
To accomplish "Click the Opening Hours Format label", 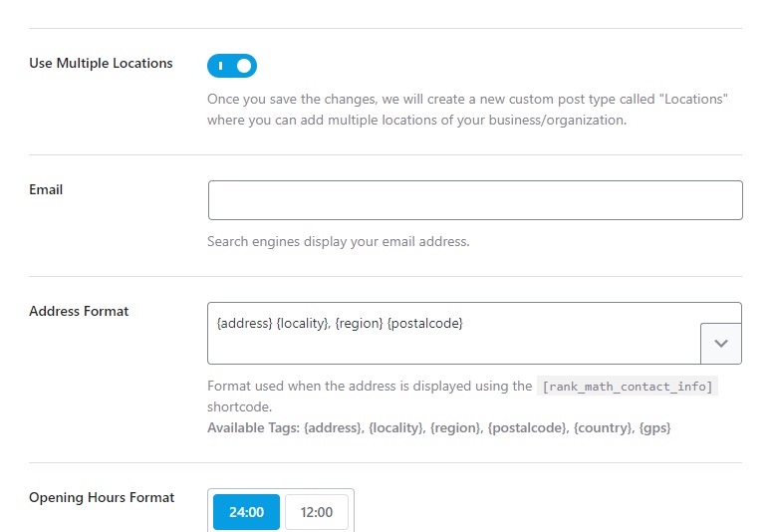I will 102,497.
